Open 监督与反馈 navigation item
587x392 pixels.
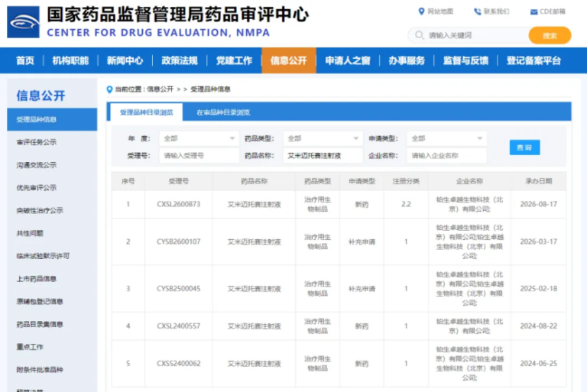click(465, 60)
